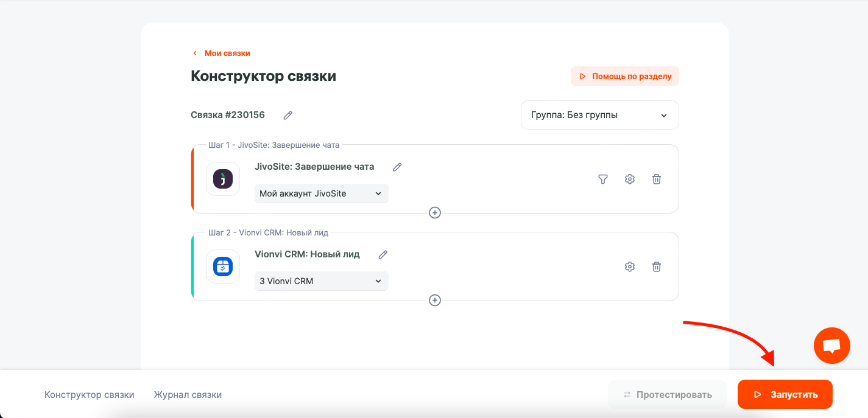Click the Vionvi CRM app logo icon
Screen dimensions: 868x418
[x=223, y=266]
